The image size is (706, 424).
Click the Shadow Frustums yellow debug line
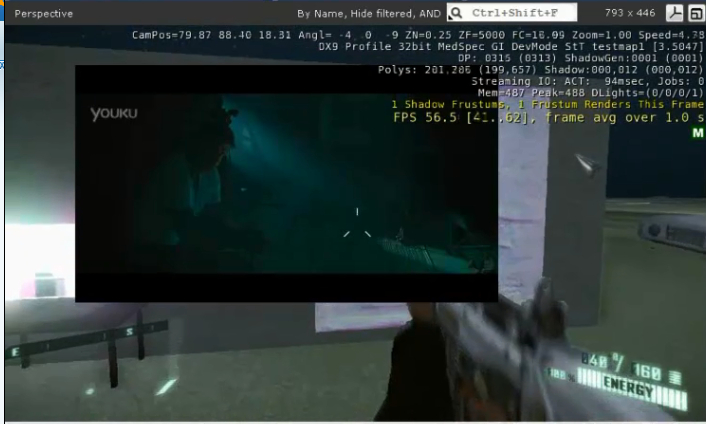547,104
